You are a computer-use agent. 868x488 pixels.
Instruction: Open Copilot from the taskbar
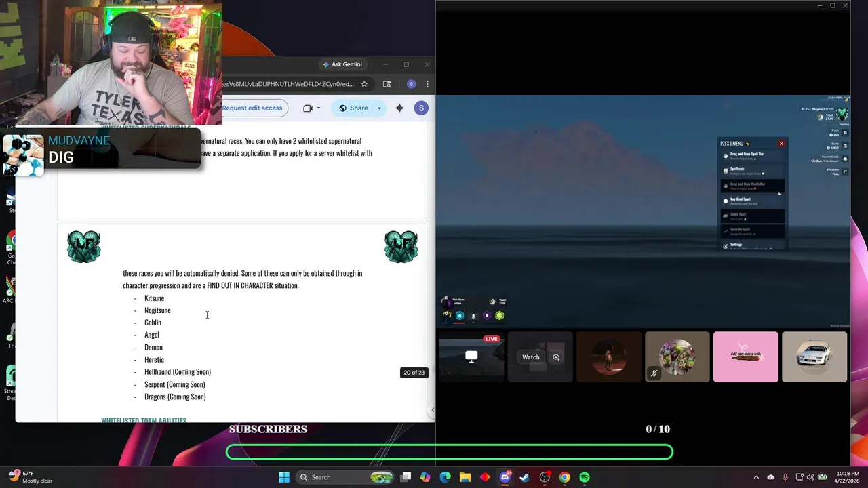pos(425,477)
